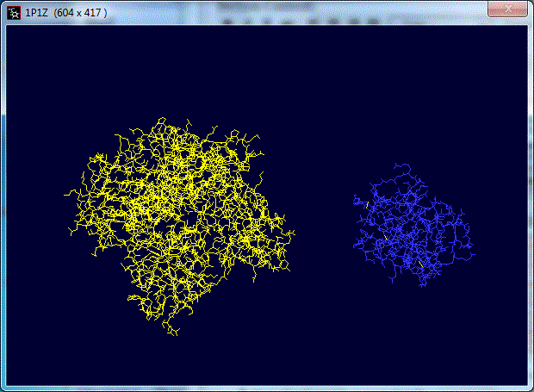
Task: Select the yellow wireframe protein structure
Action: [179, 227]
